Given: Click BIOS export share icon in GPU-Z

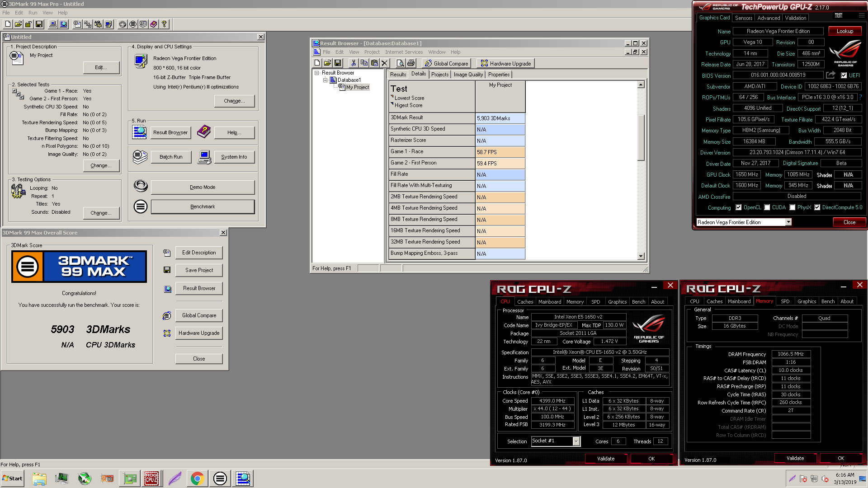Looking at the screenshot, I should (830, 75).
